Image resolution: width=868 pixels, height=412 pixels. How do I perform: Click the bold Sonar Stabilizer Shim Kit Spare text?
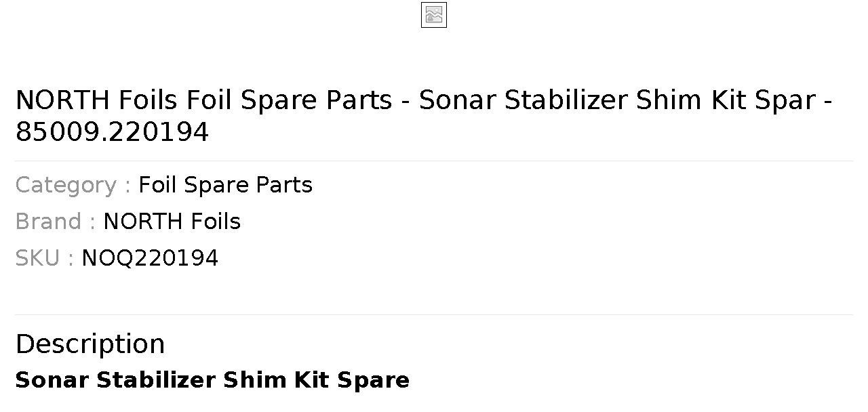click(x=212, y=380)
